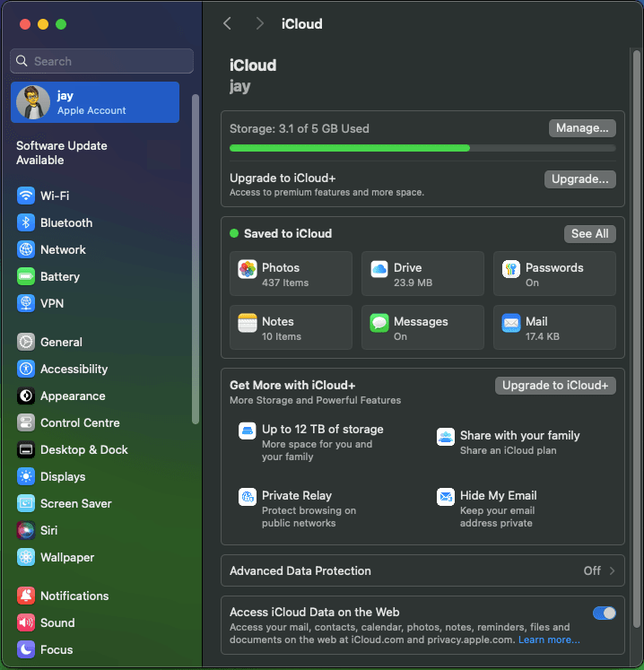This screenshot has width=644, height=670.
Task: Click jay's Apple Account avatar
Action: click(x=33, y=102)
